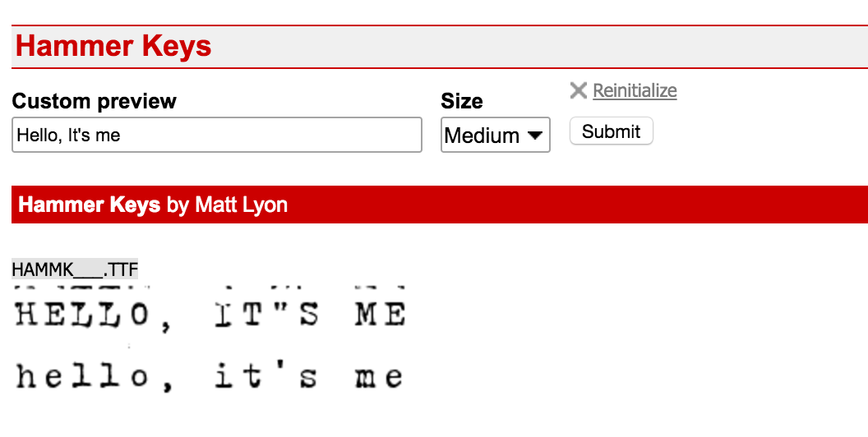This screenshot has height=437, width=868.
Task: Click the HAMMK___.TTF file name label
Action: click(x=75, y=269)
